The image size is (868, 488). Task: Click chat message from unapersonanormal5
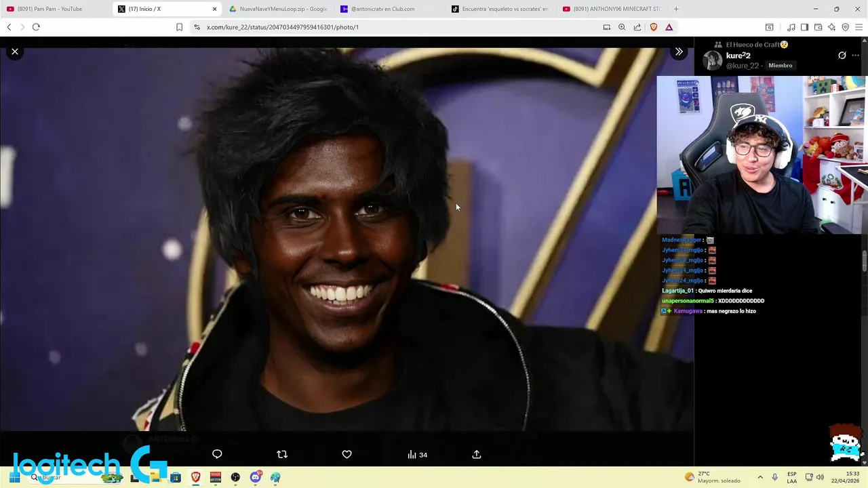pos(713,301)
